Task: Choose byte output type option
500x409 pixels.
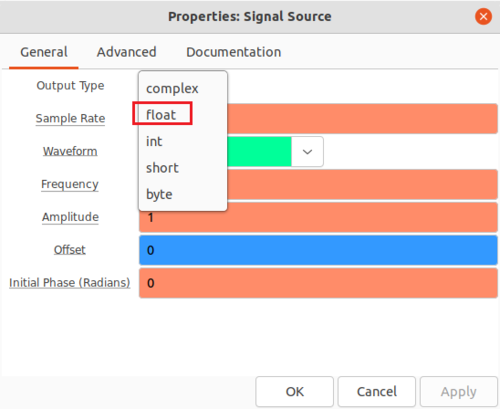Action: 183,194
